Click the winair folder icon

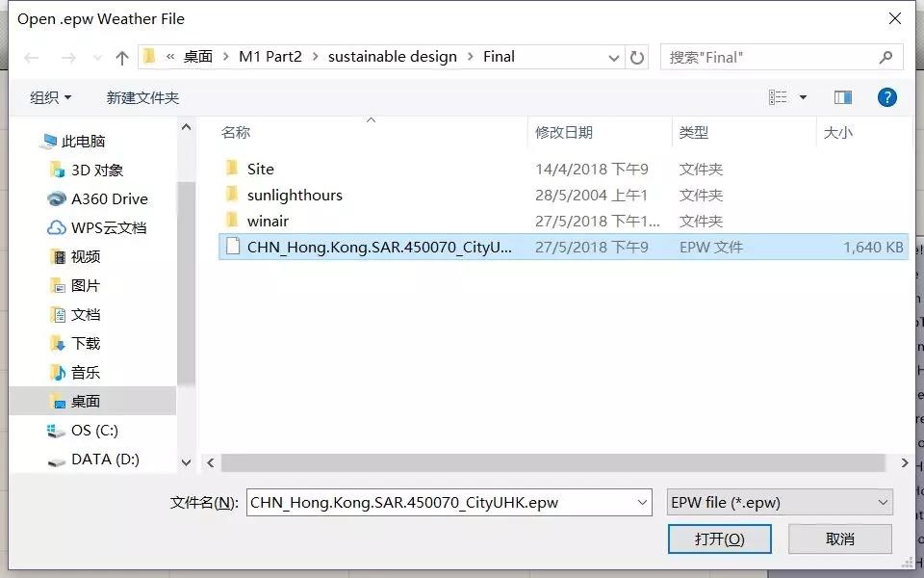point(232,220)
